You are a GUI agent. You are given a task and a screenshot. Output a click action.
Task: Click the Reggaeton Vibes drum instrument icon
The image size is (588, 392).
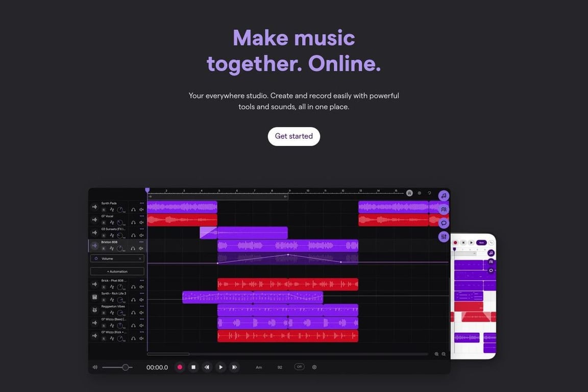(95, 310)
